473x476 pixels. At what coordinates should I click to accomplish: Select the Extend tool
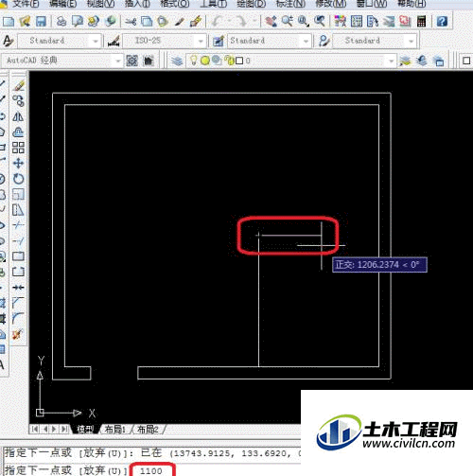tap(18, 241)
